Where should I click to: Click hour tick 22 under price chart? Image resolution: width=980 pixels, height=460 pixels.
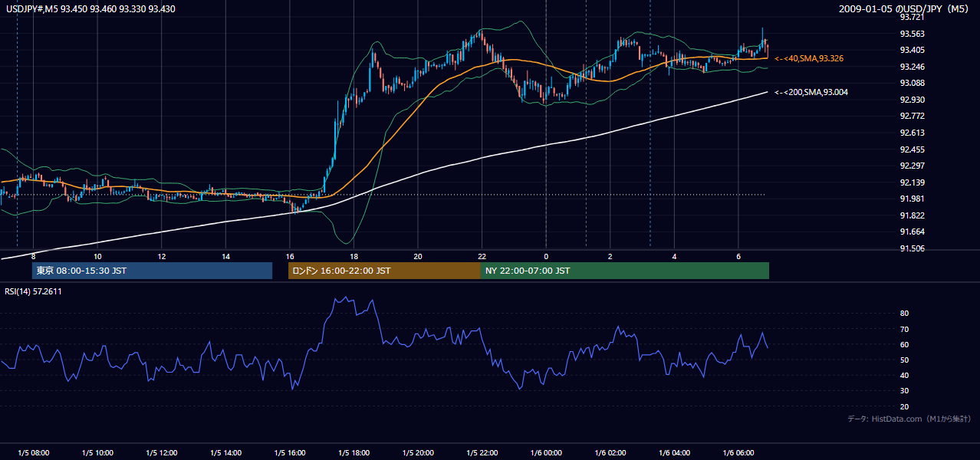482,256
